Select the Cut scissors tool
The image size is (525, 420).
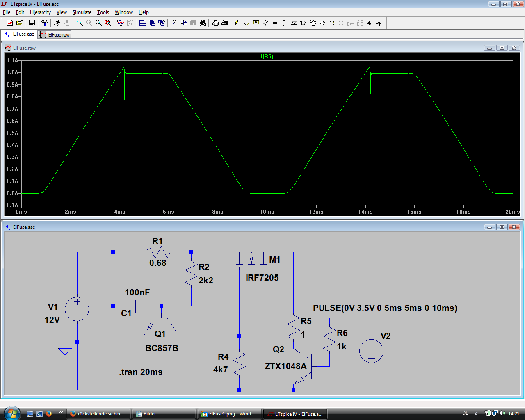pos(174,23)
